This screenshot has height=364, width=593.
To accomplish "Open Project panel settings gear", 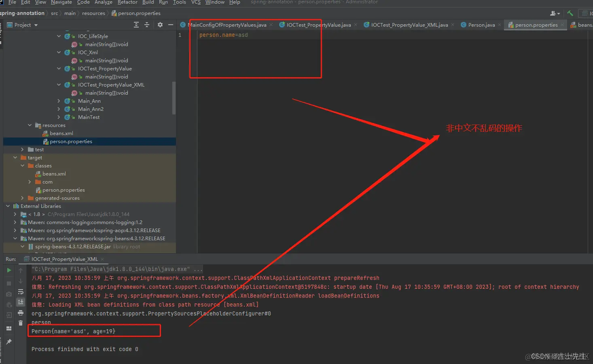I will [160, 25].
